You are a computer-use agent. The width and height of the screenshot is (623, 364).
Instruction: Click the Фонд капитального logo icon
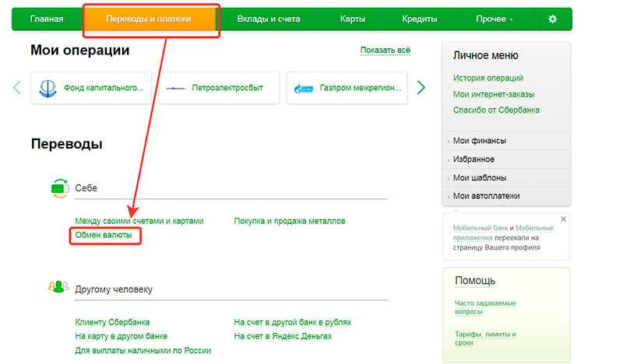point(48,88)
